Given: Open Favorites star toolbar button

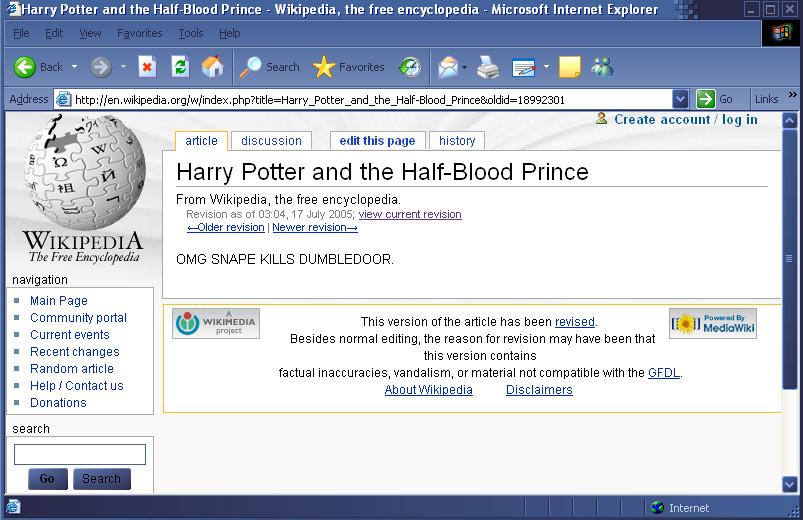Looking at the screenshot, I should click(x=348, y=67).
